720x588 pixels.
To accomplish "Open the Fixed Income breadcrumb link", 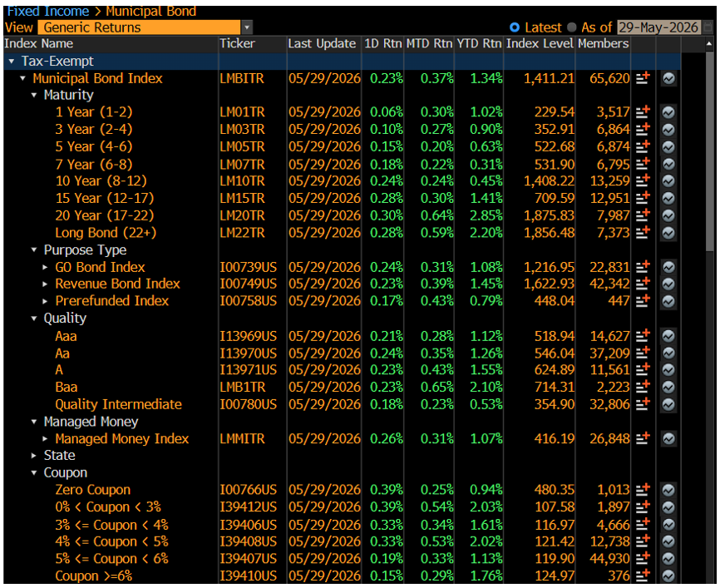I will click(x=47, y=11).
